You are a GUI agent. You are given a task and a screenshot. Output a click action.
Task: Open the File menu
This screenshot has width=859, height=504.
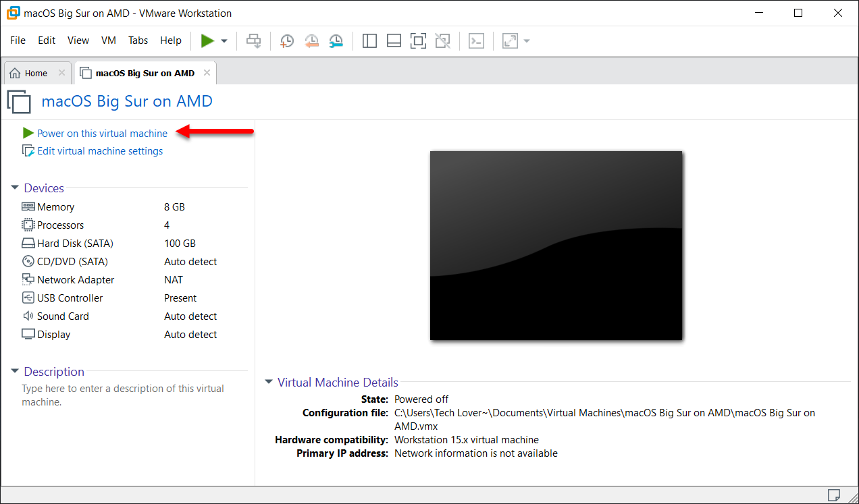coord(18,40)
